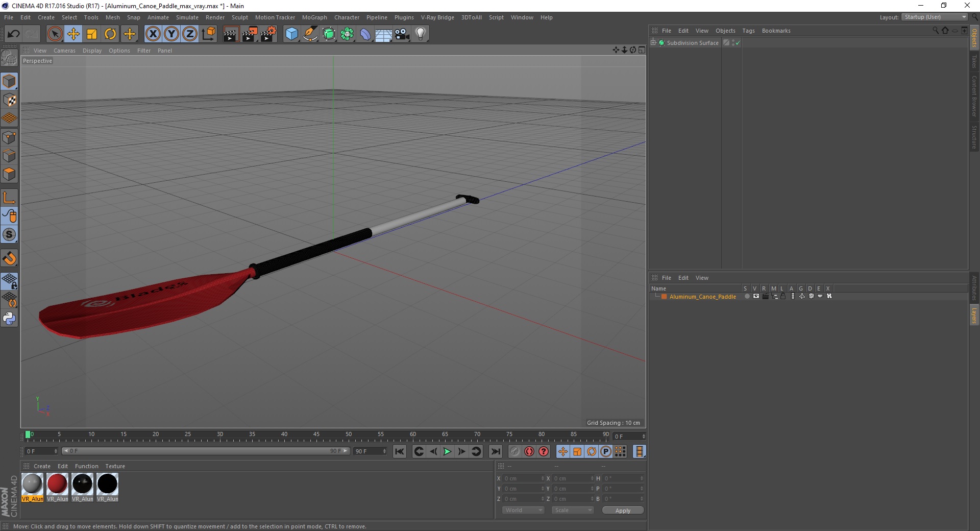Viewport: 980px width, 531px height.
Task: Toggle Aluminum_Canoe_Paddle layer solo dot
Action: click(747, 296)
